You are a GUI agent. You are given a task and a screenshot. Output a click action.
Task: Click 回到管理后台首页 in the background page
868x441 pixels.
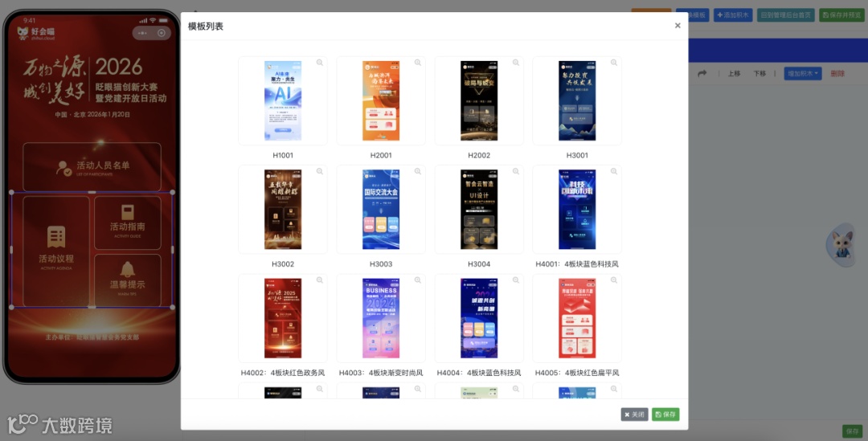click(785, 15)
